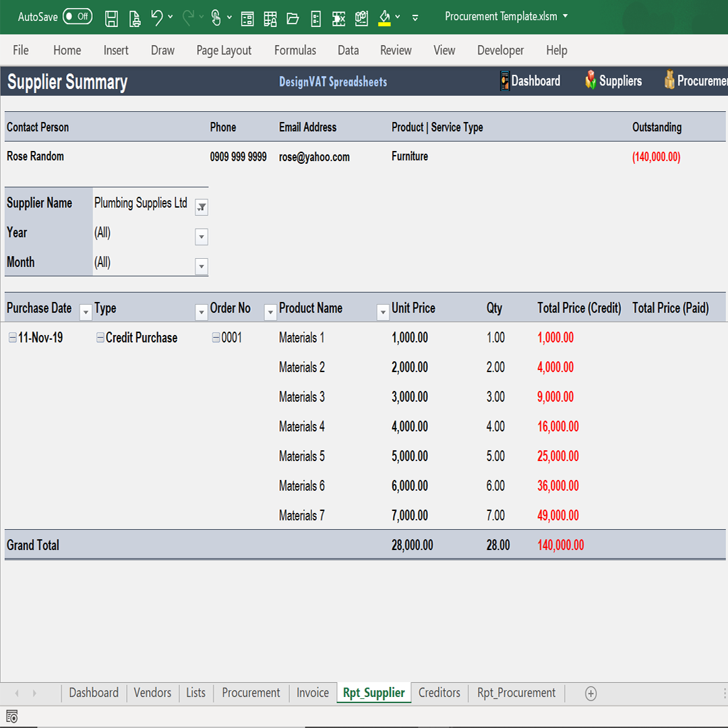Select the Grand Total row

32,545
